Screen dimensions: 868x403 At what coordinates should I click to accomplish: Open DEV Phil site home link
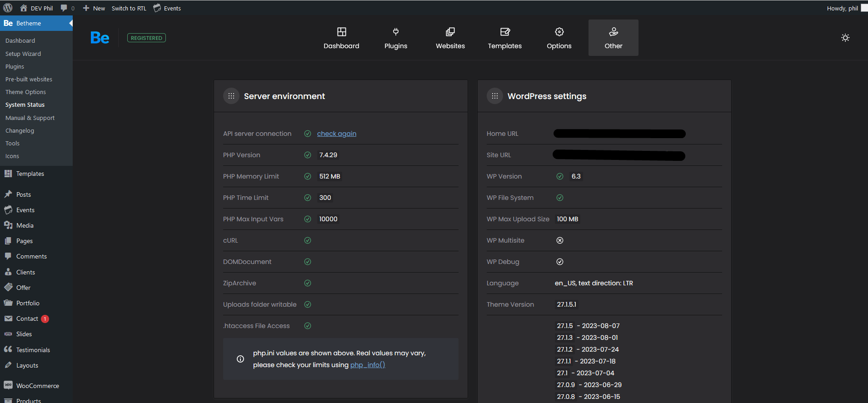point(36,8)
